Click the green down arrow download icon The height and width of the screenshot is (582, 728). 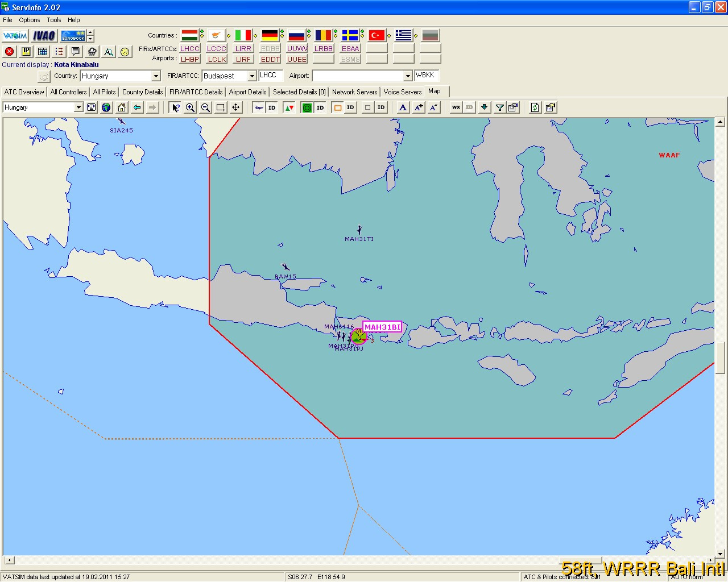click(484, 107)
